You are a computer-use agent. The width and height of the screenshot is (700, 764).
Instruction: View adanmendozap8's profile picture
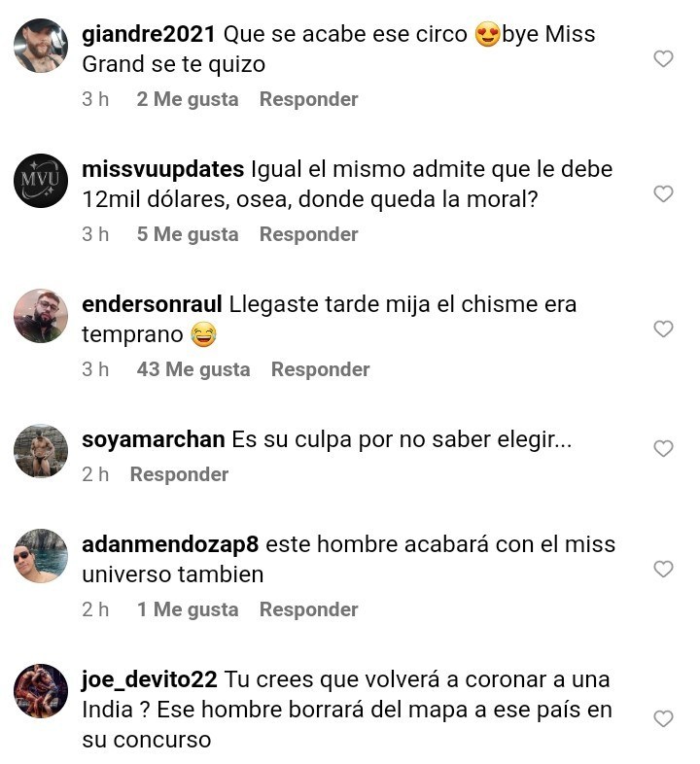[x=41, y=556]
